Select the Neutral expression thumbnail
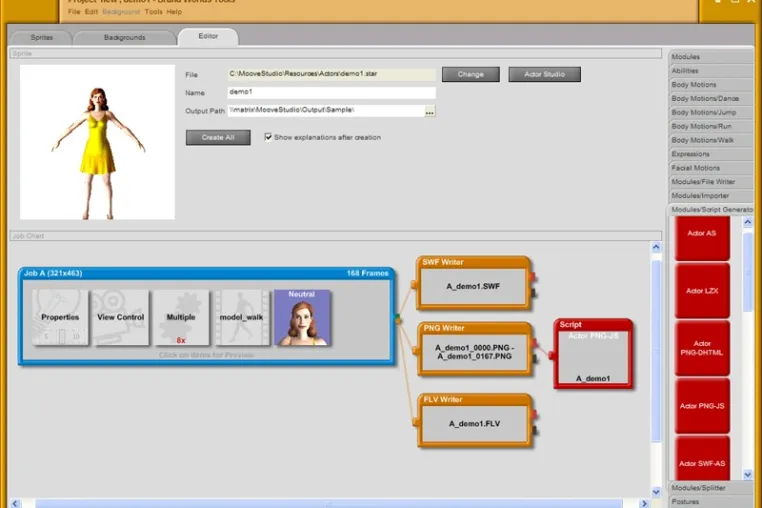This screenshot has width=762, height=508. click(302, 317)
